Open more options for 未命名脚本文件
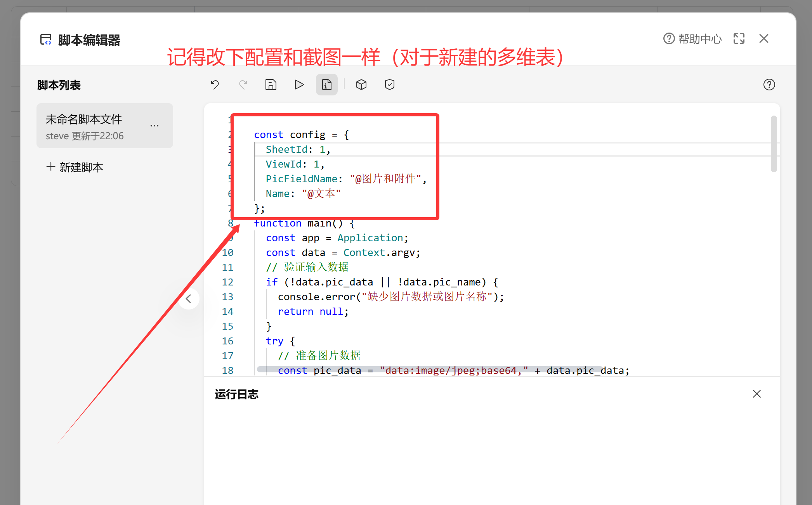This screenshot has width=812, height=505. coord(154,126)
